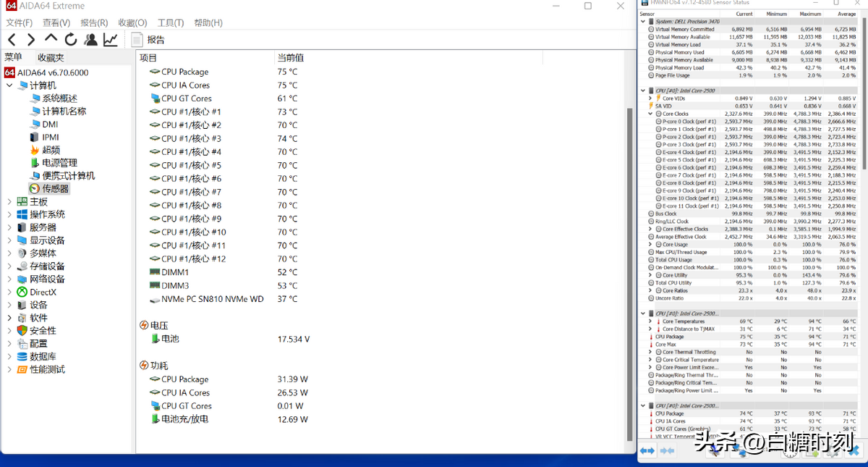Click the 性能测试 benchmark icon
The width and height of the screenshot is (868, 467).
point(22,369)
